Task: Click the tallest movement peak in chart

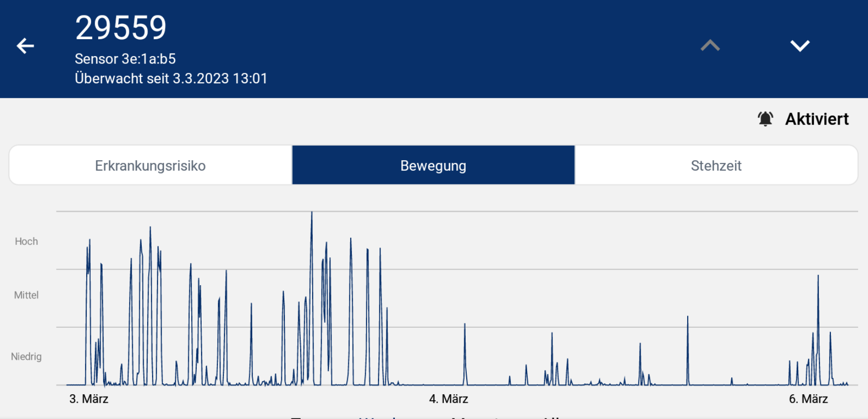Action: (x=312, y=214)
